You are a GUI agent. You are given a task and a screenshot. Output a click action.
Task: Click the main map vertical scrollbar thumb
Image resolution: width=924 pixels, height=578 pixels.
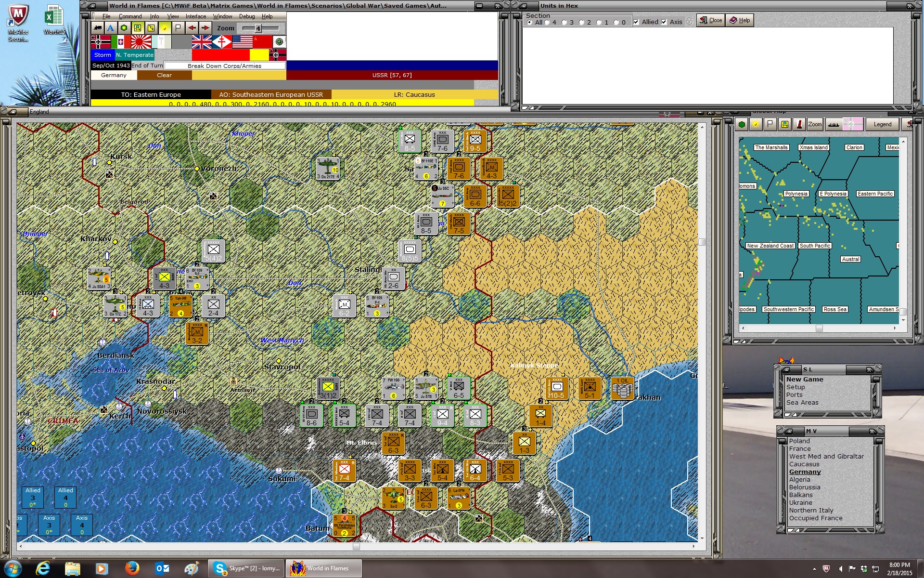pos(702,242)
